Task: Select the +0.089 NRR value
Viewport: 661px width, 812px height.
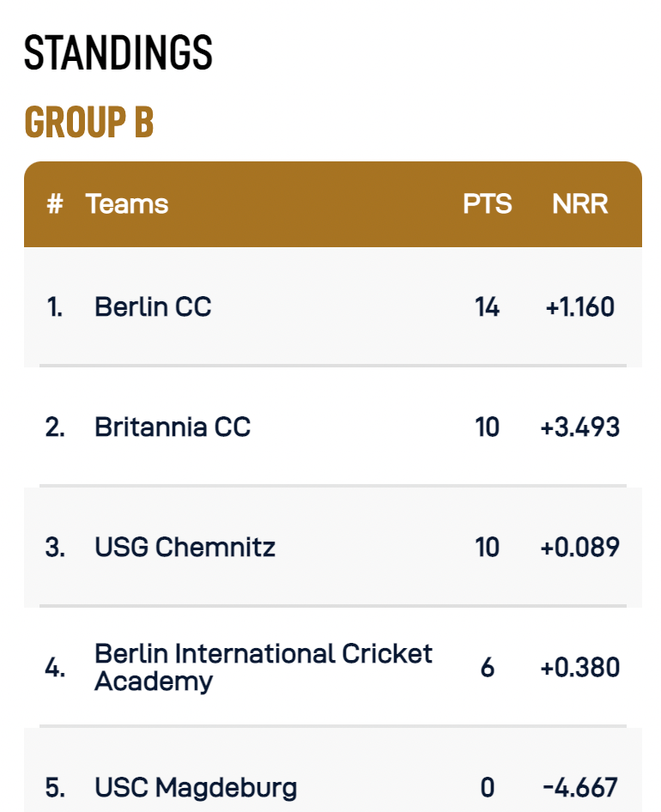Action: (580, 547)
